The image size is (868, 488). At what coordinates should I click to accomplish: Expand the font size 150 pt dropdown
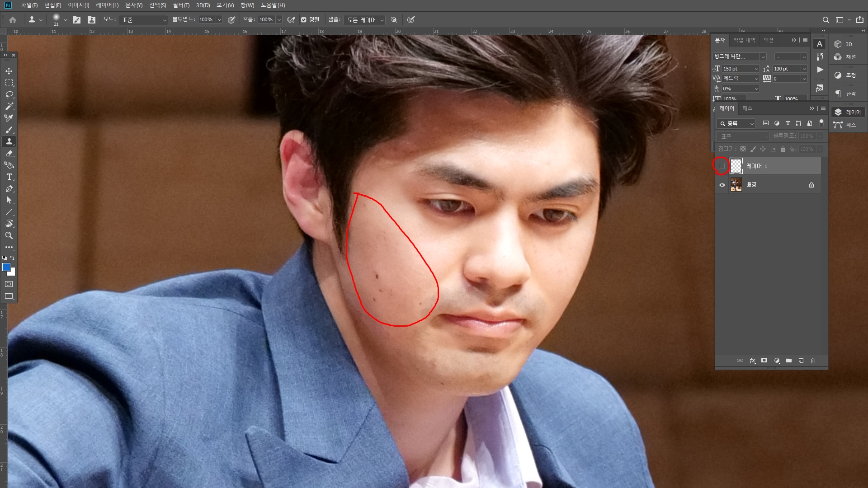756,69
